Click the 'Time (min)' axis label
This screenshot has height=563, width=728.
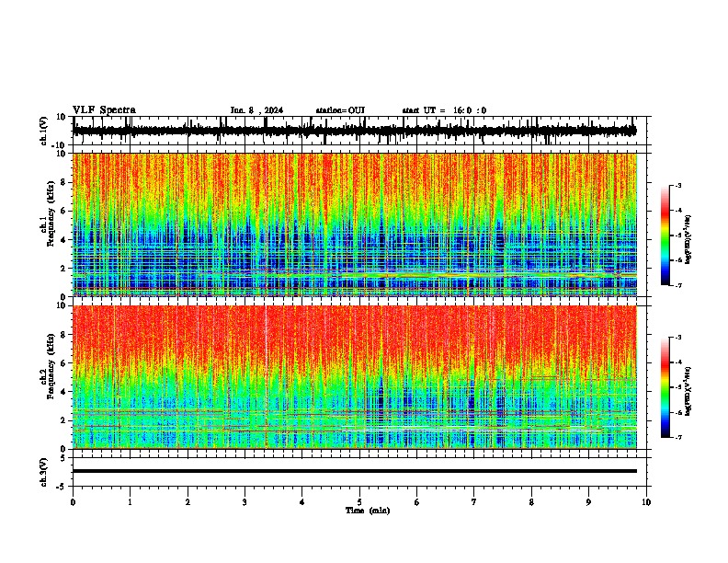(x=368, y=511)
